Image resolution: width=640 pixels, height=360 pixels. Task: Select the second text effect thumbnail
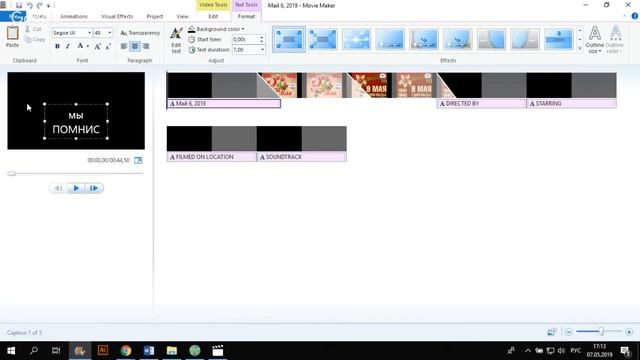click(x=322, y=39)
